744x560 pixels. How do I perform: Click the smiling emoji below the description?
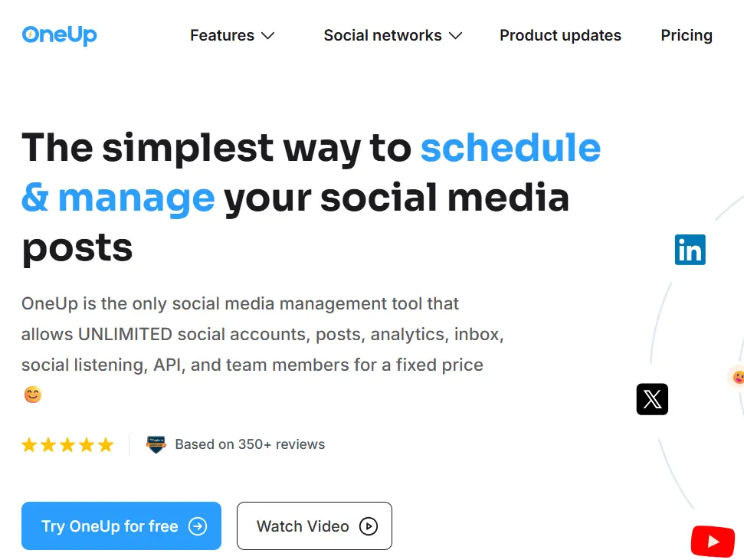32,395
